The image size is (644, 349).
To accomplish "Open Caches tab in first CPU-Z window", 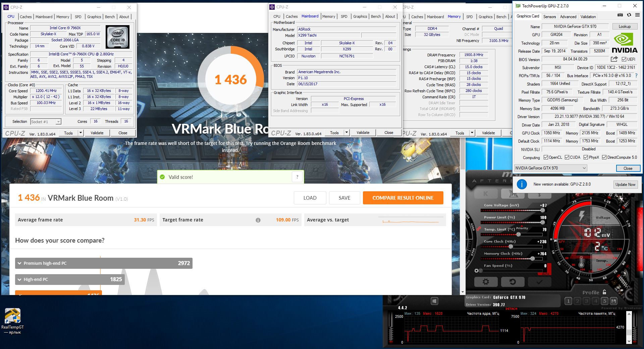I will pyautogui.click(x=25, y=17).
